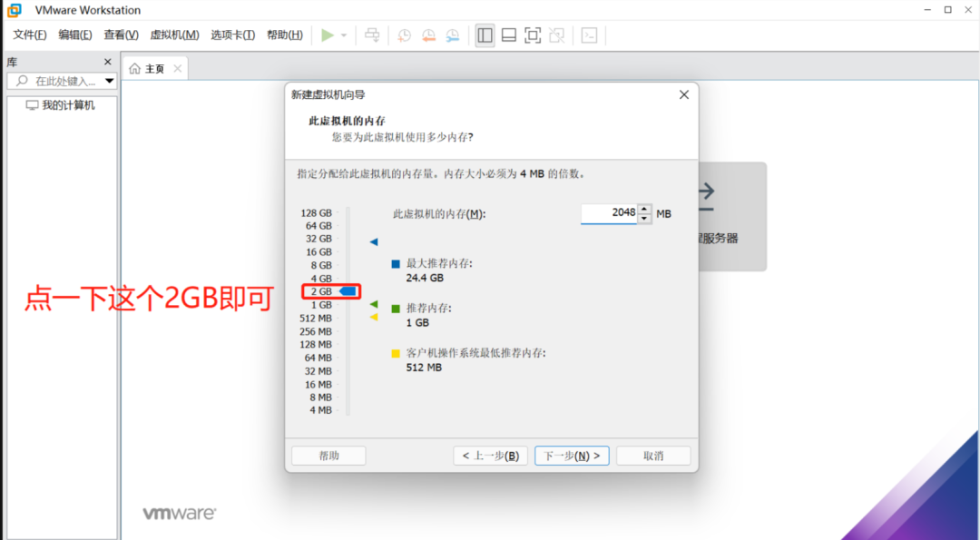Image resolution: width=980 pixels, height=540 pixels.
Task: Switch to the 主页 tab
Action: pyautogui.click(x=155, y=69)
